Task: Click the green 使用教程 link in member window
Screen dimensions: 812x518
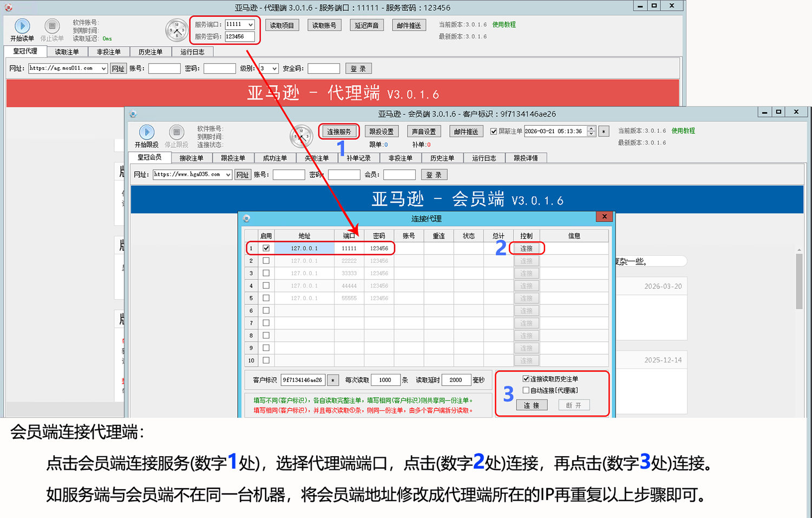Action: pos(683,131)
